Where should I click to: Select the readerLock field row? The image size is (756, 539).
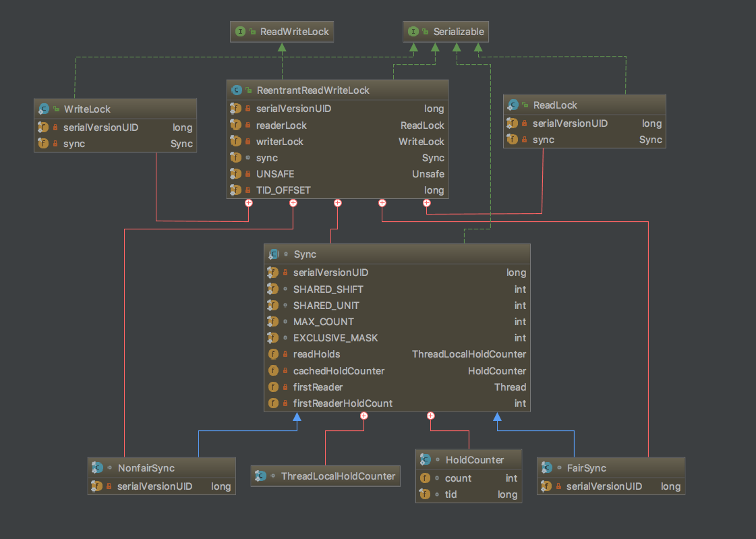337,125
